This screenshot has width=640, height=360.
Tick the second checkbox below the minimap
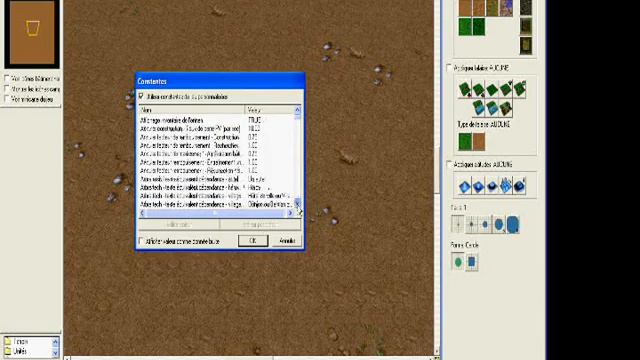click(7, 89)
